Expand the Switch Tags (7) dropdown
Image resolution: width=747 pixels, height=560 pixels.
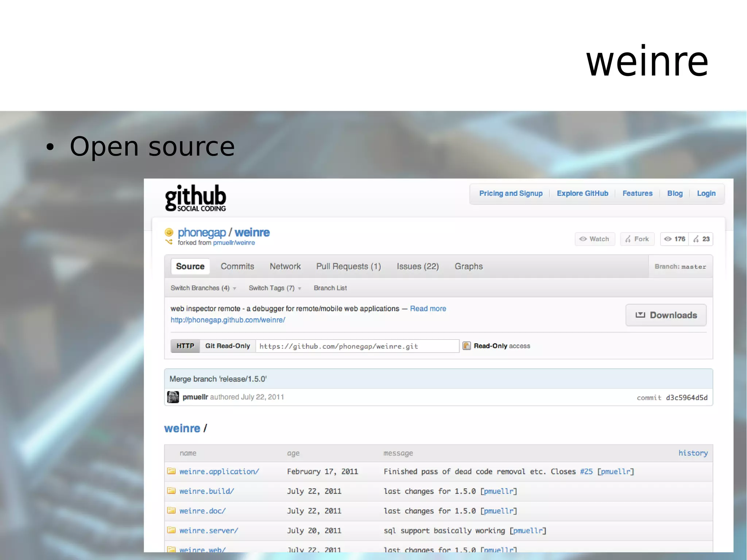(275, 288)
